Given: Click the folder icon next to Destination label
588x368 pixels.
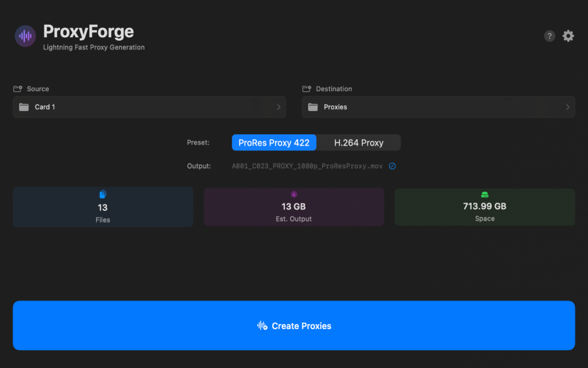Looking at the screenshot, I should click(x=307, y=88).
